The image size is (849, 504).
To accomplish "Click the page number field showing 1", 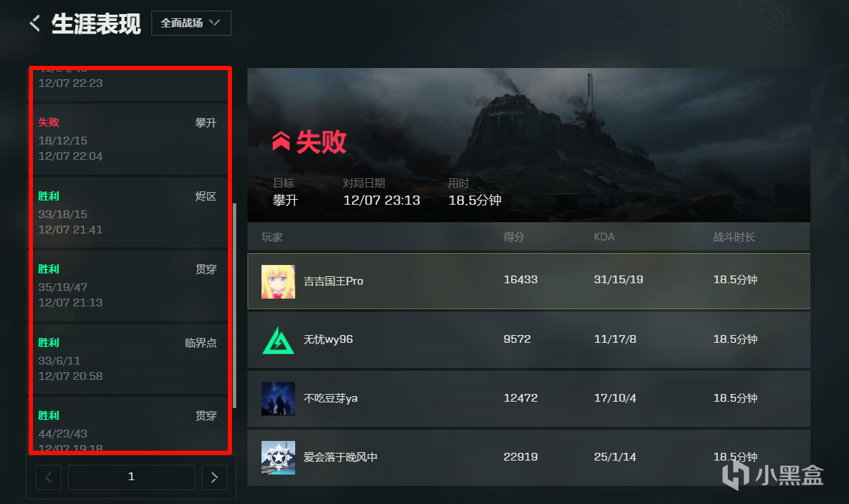I will [131, 477].
